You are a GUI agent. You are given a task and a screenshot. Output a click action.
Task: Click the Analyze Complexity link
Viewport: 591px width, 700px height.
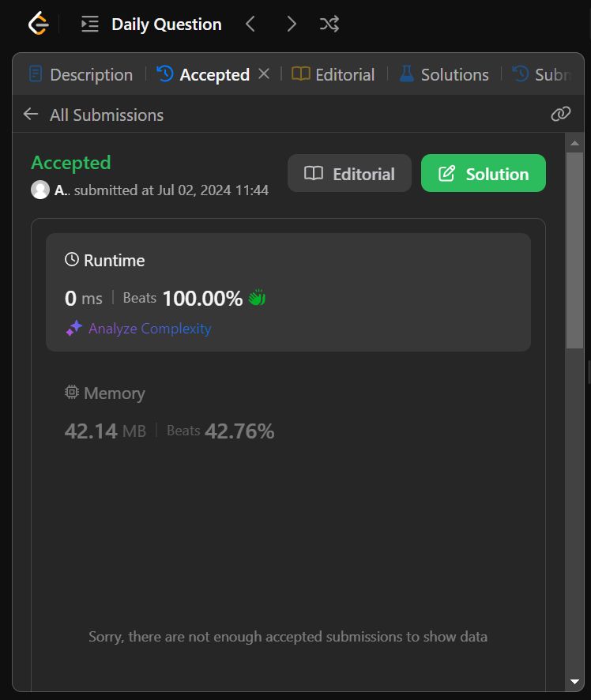(149, 329)
